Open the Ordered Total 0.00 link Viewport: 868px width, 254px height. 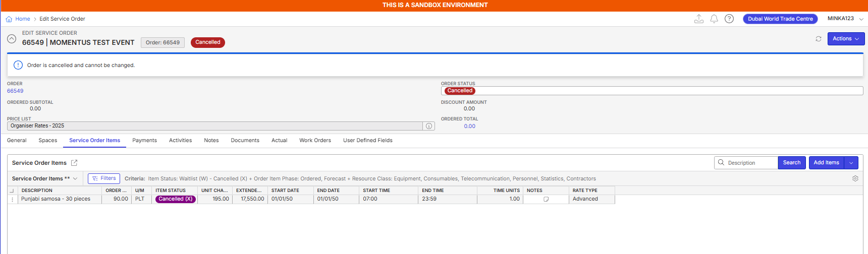point(469,126)
